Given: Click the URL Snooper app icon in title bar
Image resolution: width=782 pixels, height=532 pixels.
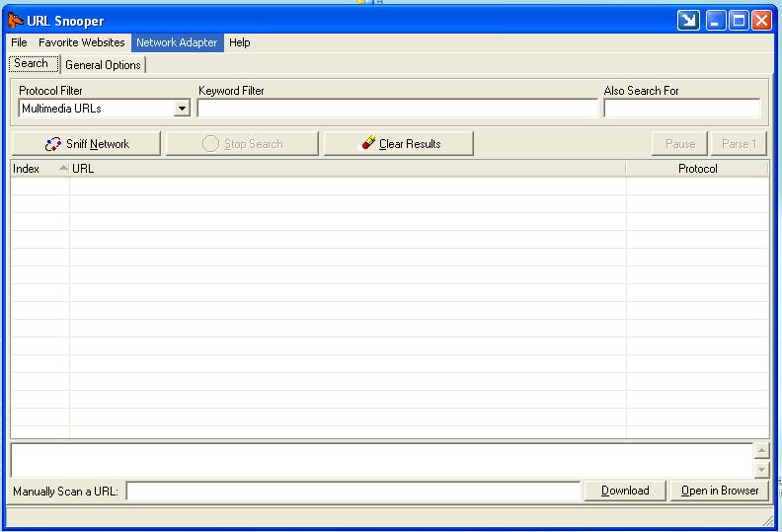Looking at the screenshot, I should point(16,21).
